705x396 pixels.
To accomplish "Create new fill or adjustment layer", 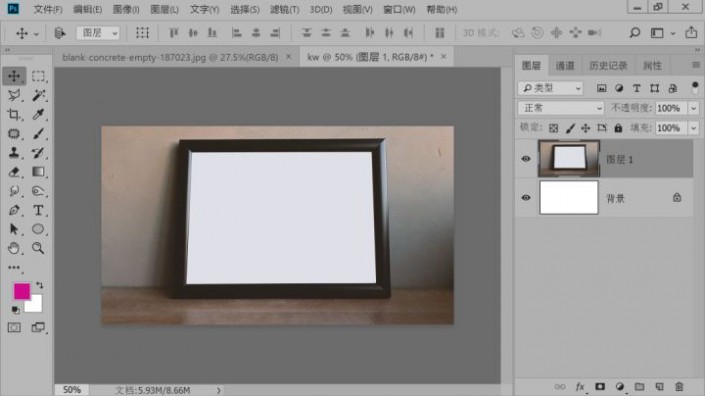I will [x=620, y=387].
